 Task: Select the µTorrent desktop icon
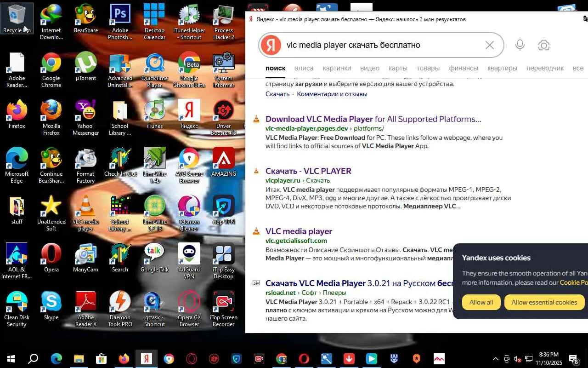coord(86,67)
